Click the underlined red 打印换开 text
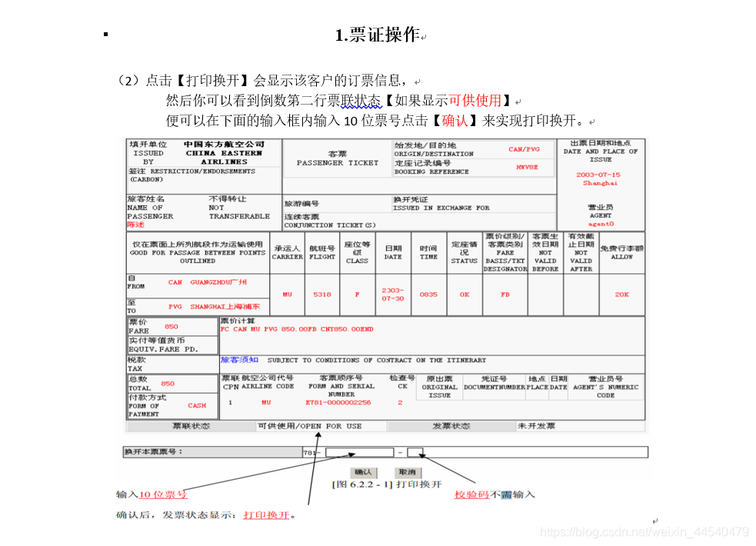 tap(267, 515)
